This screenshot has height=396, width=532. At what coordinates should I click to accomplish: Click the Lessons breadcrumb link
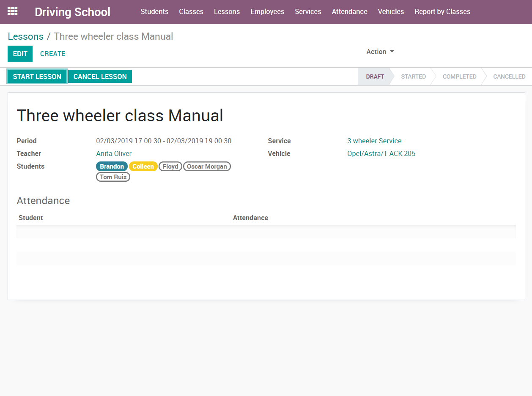click(x=26, y=36)
